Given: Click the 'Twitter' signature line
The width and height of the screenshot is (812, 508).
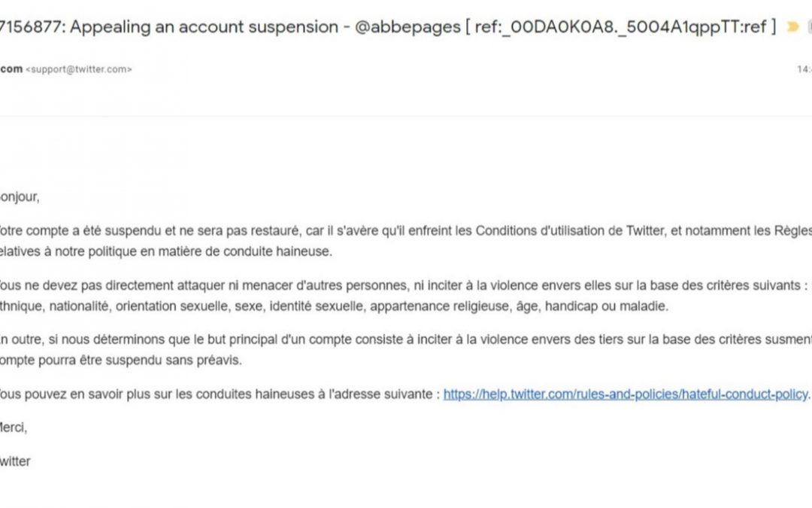Looking at the screenshot, I should 15,461.
